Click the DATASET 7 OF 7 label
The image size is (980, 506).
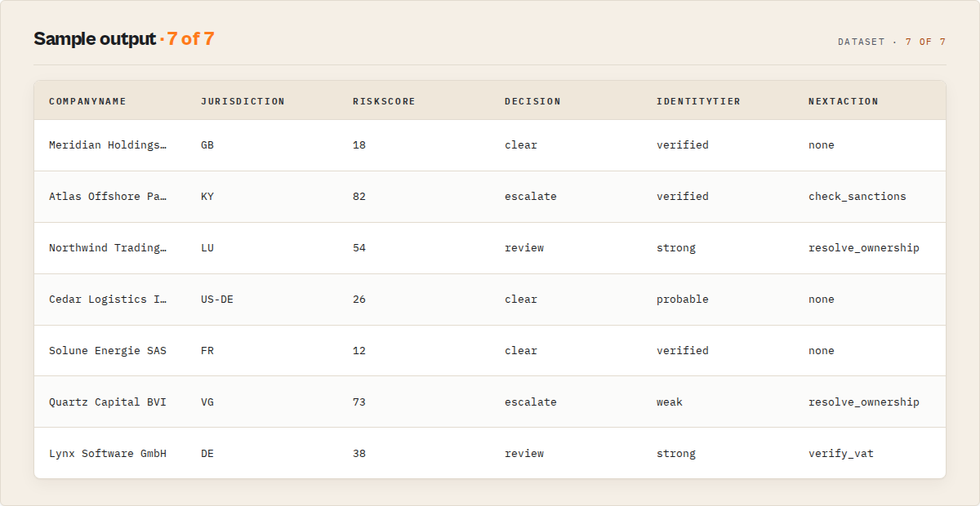[x=892, y=42]
